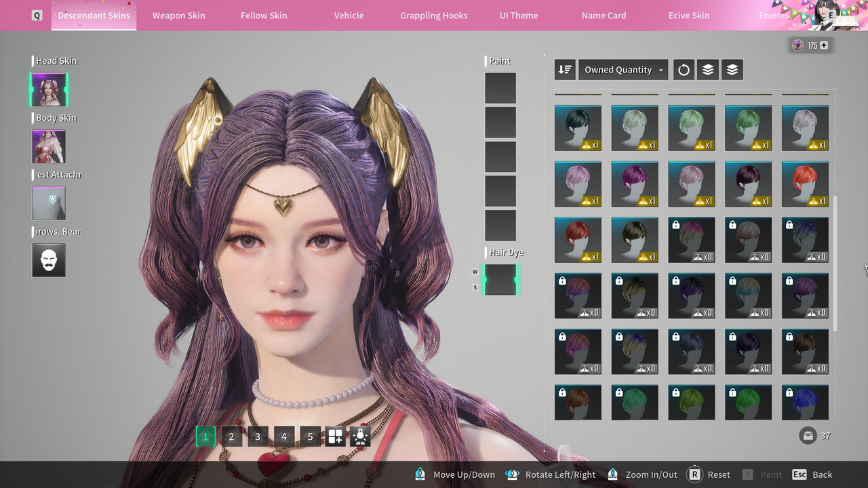Open the Chest Attachment slot
868x488 pixels.
point(49,203)
